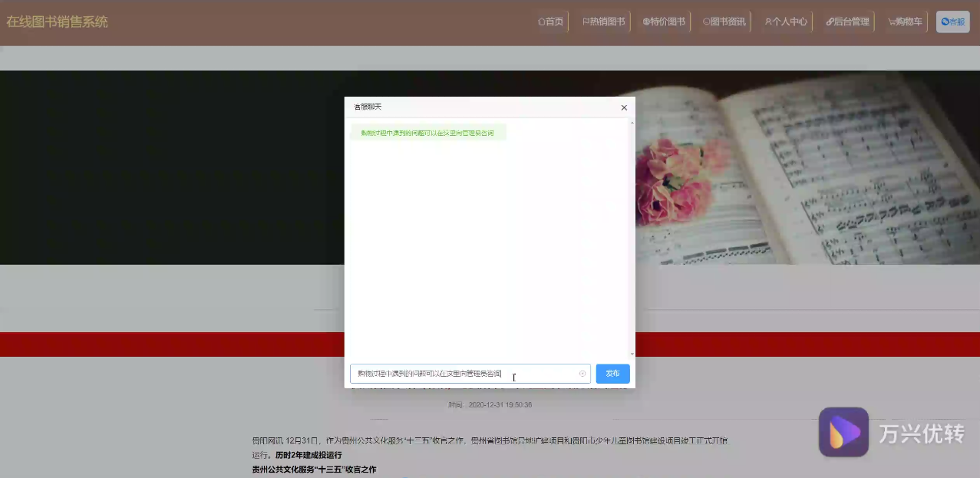Open the 特价图书 menu item

665,21
